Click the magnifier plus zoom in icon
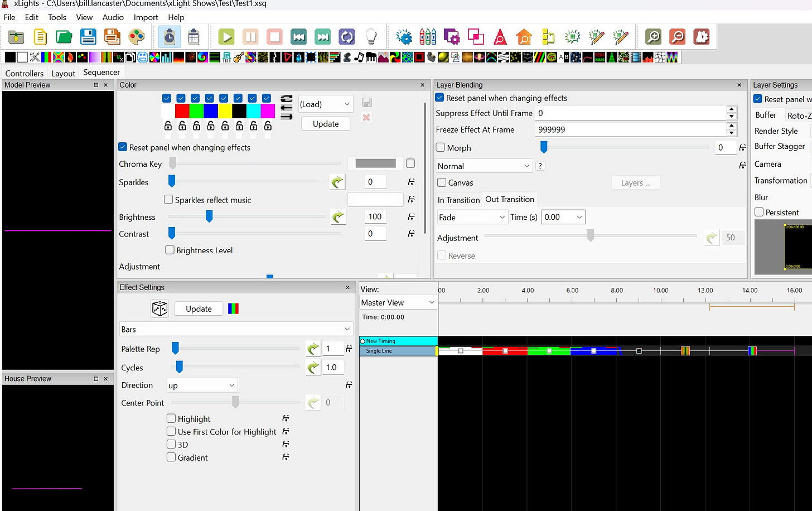 pyautogui.click(x=653, y=37)
